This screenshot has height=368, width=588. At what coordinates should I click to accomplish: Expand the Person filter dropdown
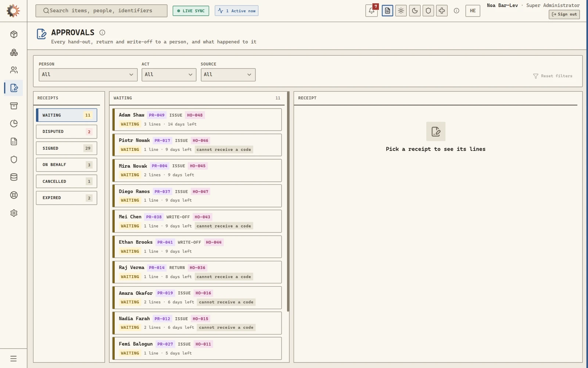[x=88, y=75]
